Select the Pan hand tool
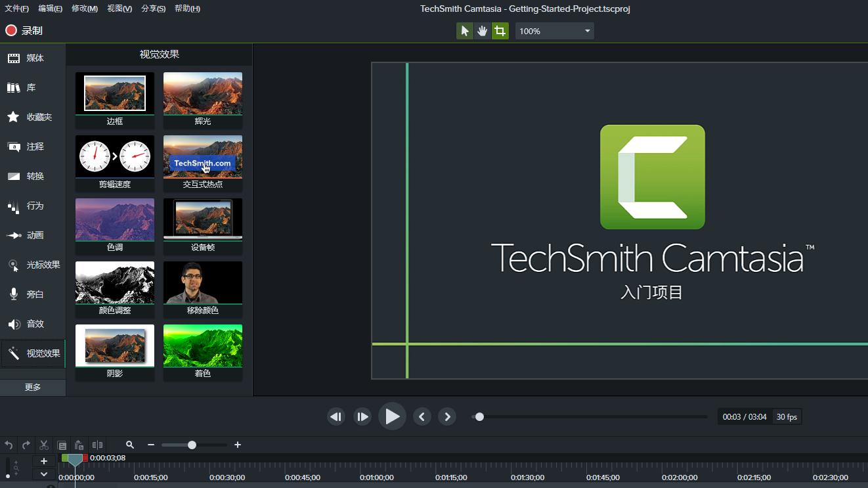Screen dimensions: 868x488 [x=483, y=31]
